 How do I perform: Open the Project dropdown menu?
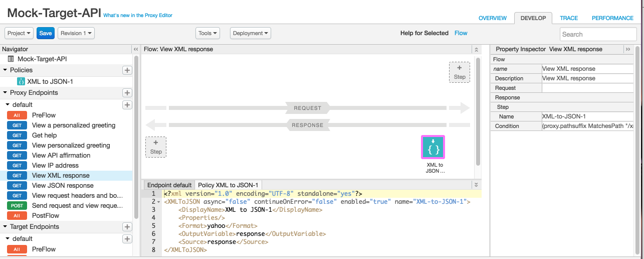coord(19,33)
